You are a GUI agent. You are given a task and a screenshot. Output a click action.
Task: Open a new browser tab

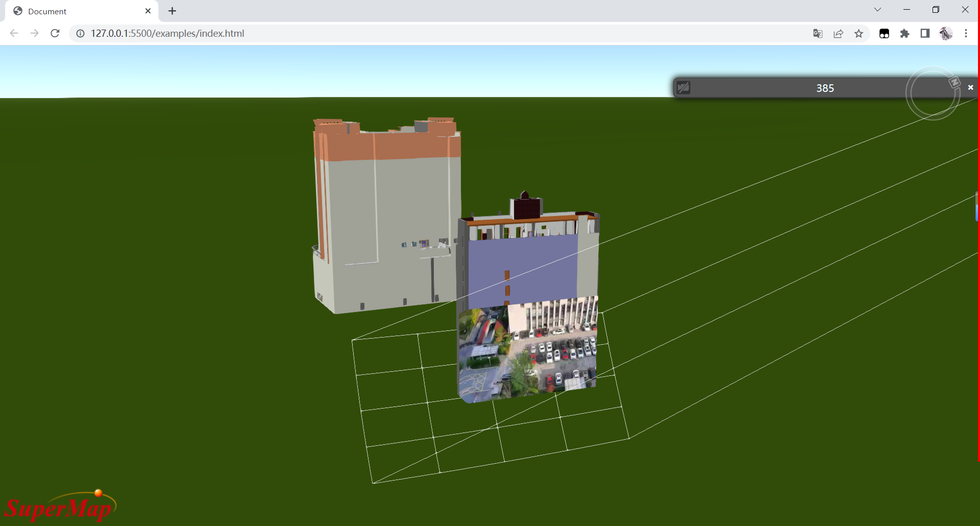(172, 11)
